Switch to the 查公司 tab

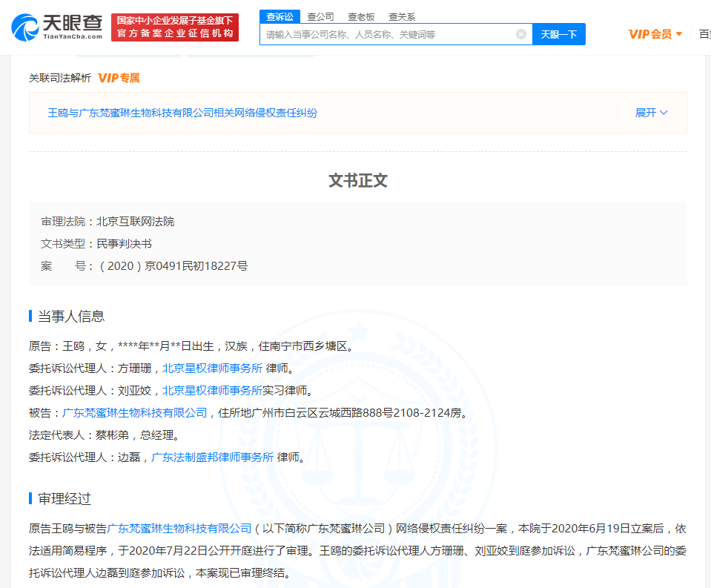[x=320, y=16]
